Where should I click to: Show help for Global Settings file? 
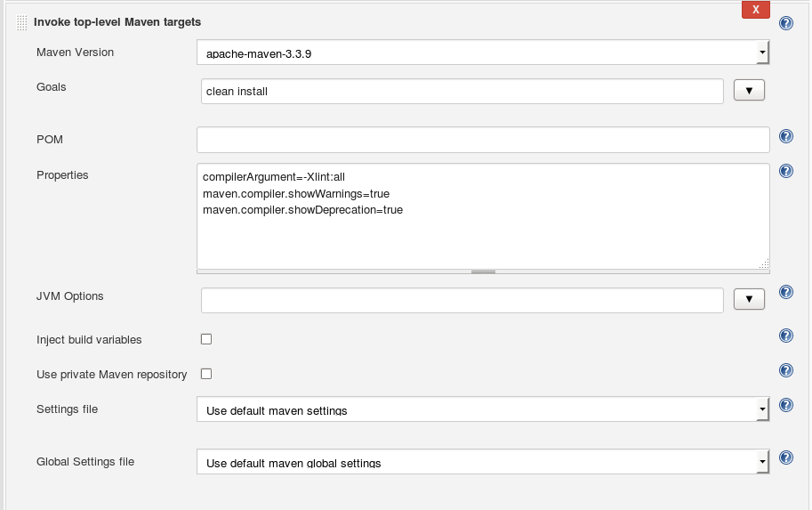[786, 457]
